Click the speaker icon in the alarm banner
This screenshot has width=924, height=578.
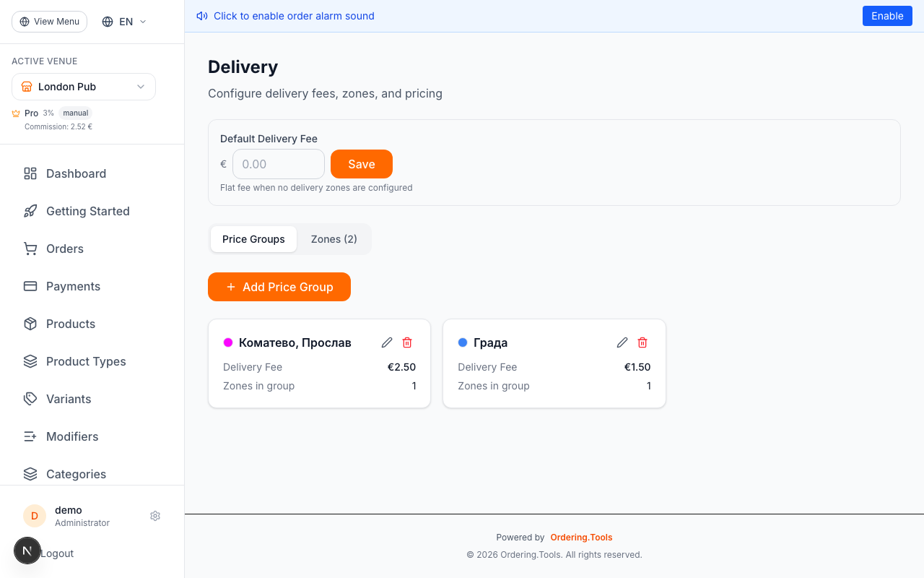[x=201, y=15]
